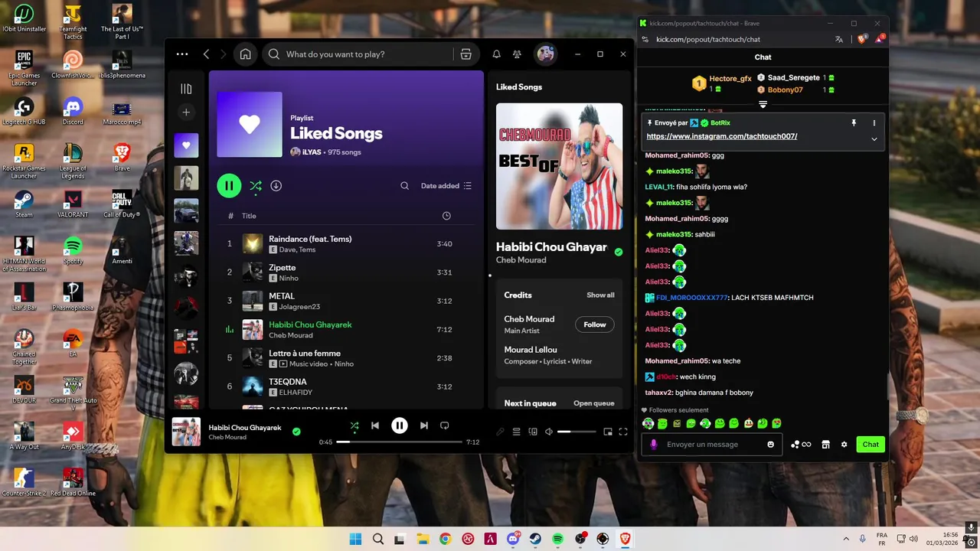Skip to next track
The height and width of the screenshot is (551, 980).
pos(423,425)
